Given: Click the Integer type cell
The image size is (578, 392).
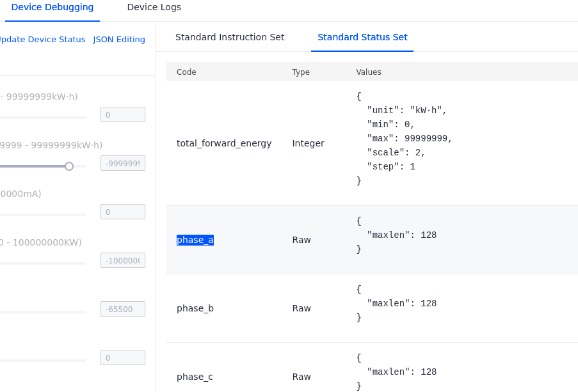Looking at the screenshot, I should click(309, 143).
